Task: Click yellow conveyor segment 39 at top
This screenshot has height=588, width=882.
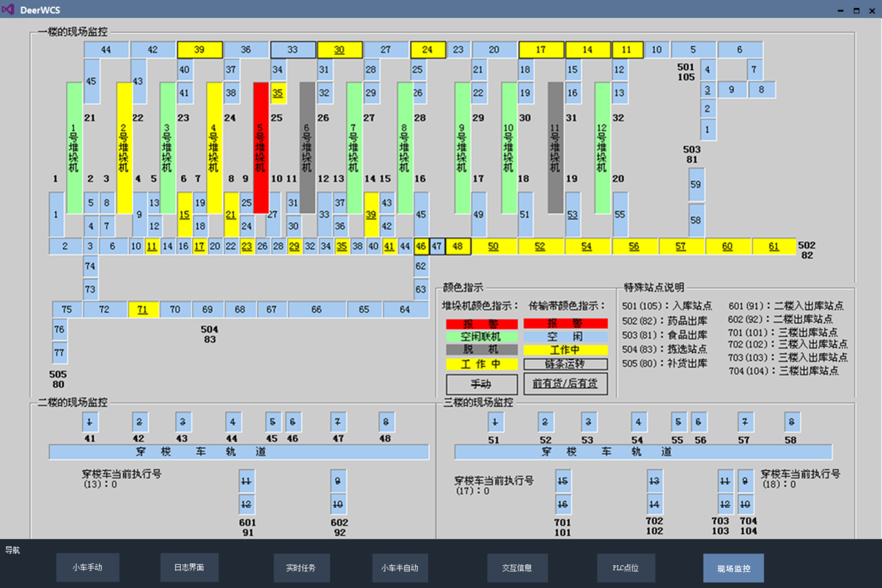Action: tap(199, 50)
